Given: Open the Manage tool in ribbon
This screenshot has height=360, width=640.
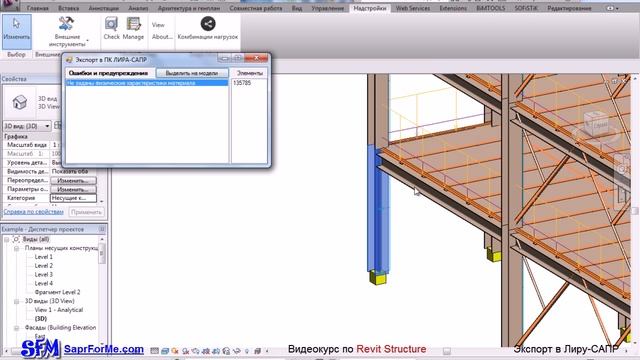Looking at the screenshot, I should click(x=133, y=28).
